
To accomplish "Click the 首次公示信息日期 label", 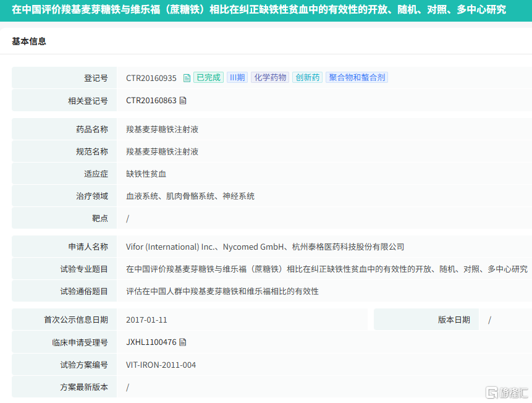I will 76,320.
